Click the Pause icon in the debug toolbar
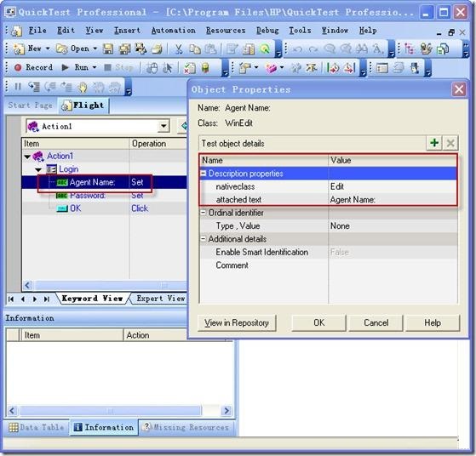Screen dimensions: 476x456 tap(18, 87)
